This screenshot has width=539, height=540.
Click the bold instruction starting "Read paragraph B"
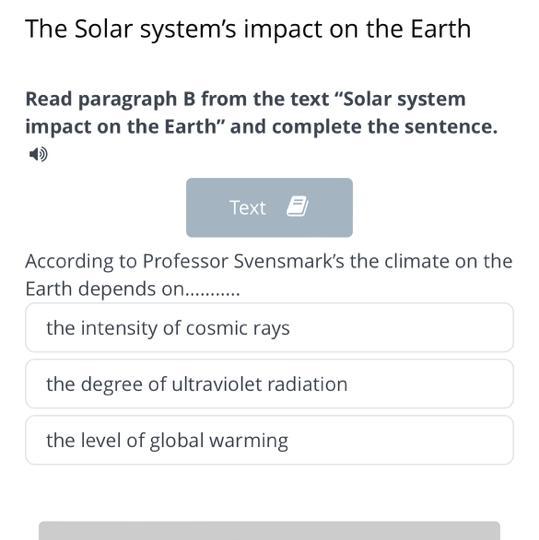coord(262,113)
